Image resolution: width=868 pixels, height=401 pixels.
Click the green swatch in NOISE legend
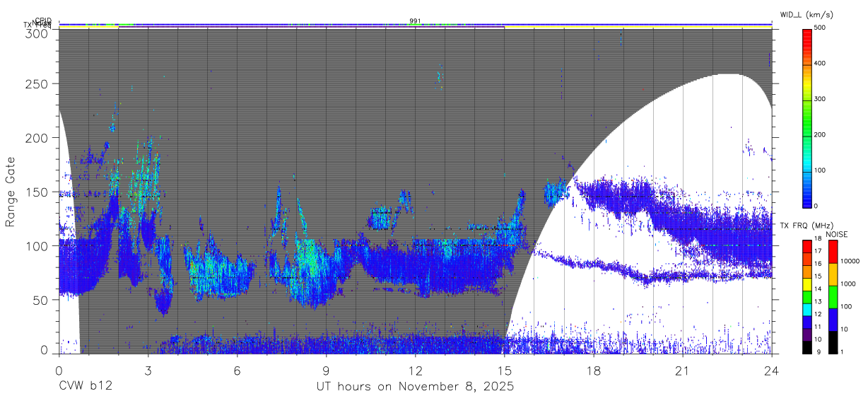tap(833, 297)
